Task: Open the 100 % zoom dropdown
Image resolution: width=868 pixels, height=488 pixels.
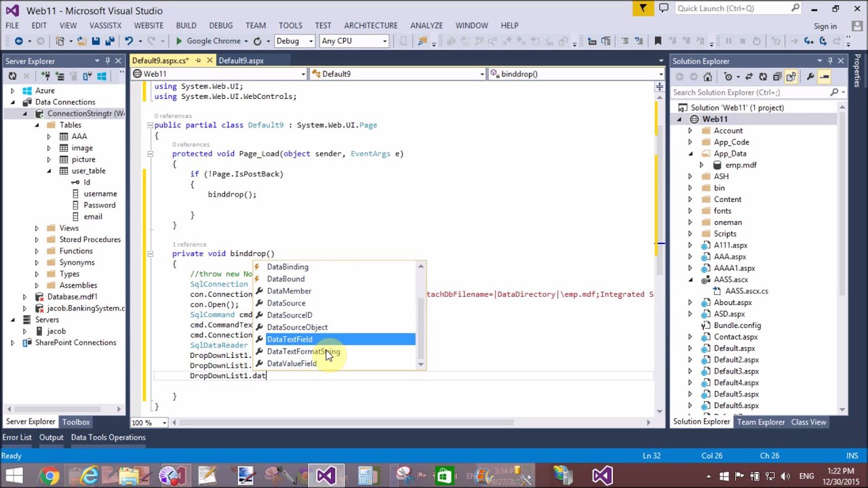Action: click(149, 422)
